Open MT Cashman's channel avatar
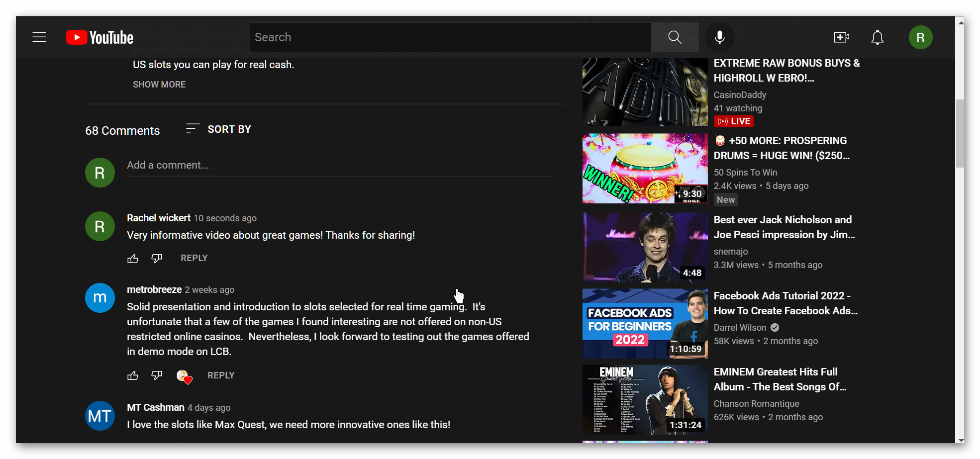Viewport: 980px width, 459px height. point(100,416)
